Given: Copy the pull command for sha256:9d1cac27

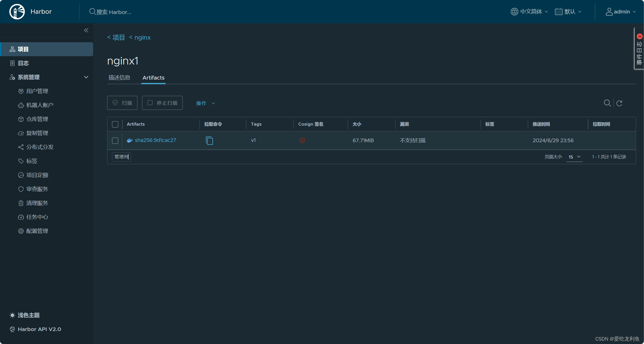Looking at the screenshot, I should tap(209, 140).
